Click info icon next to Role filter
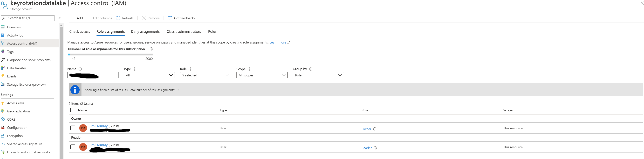Image resolution: width=644 pixels, height=159 pixels. click(x=190, y=69)
